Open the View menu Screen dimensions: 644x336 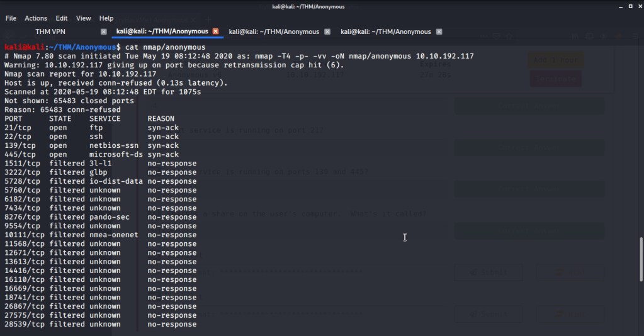coord(84,18)
